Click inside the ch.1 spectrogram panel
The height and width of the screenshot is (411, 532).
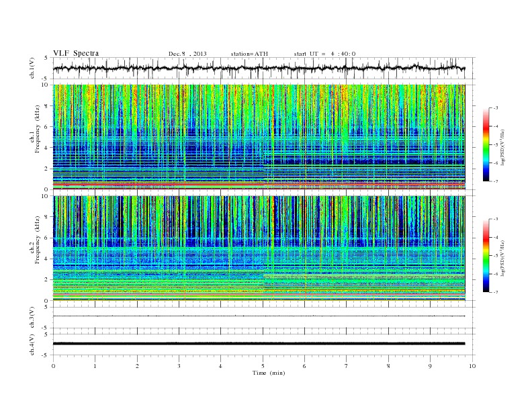(259, 137)
